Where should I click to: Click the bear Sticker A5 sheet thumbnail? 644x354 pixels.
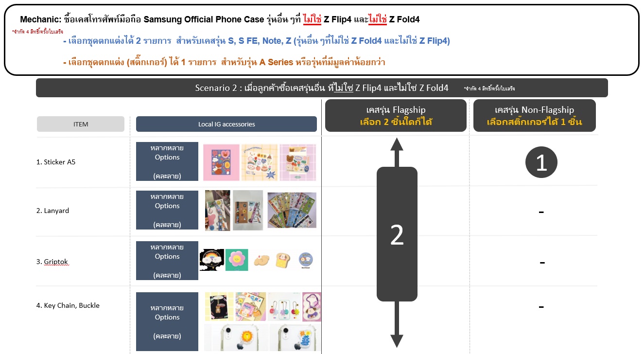(x=297, y=162)
